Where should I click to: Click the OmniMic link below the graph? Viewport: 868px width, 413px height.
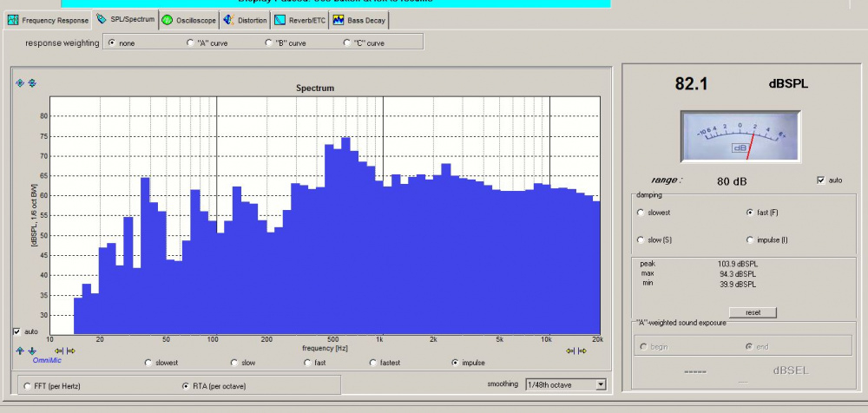[45, 360]
